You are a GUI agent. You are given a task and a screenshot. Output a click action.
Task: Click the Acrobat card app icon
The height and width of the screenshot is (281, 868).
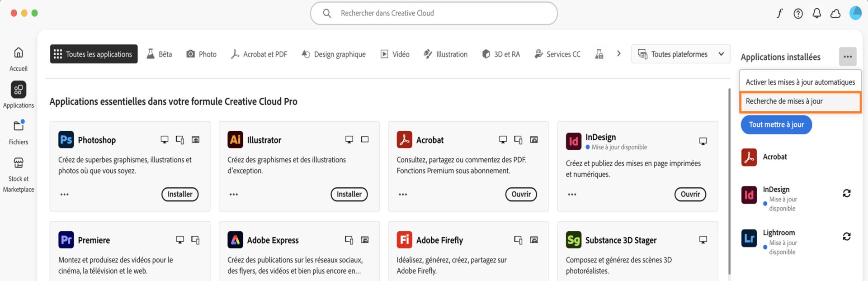pos(404,140)
